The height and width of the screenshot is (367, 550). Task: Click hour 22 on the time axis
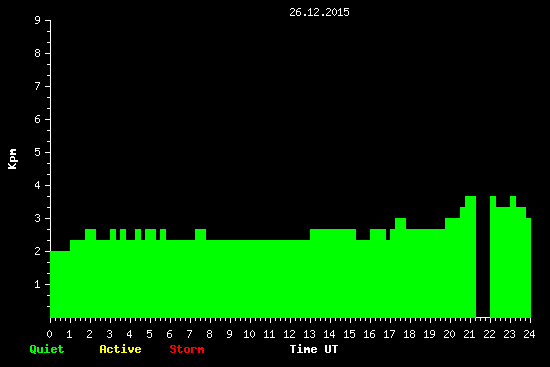(x=489, y=334)
